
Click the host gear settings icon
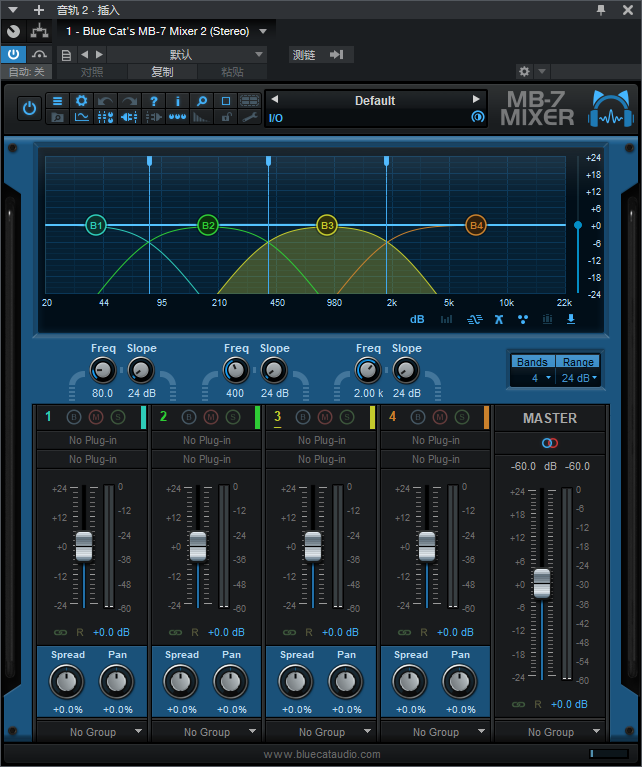(x=524, y=71)
